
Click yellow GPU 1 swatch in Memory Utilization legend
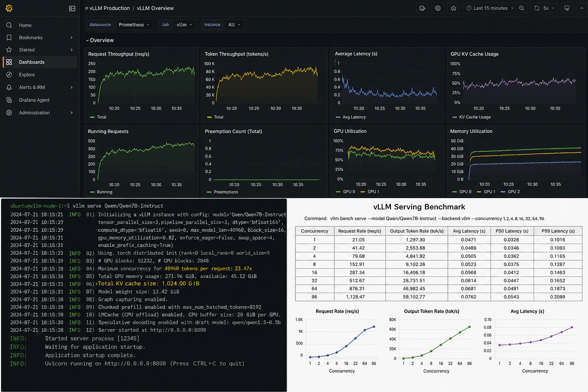(x=478, y=192)
